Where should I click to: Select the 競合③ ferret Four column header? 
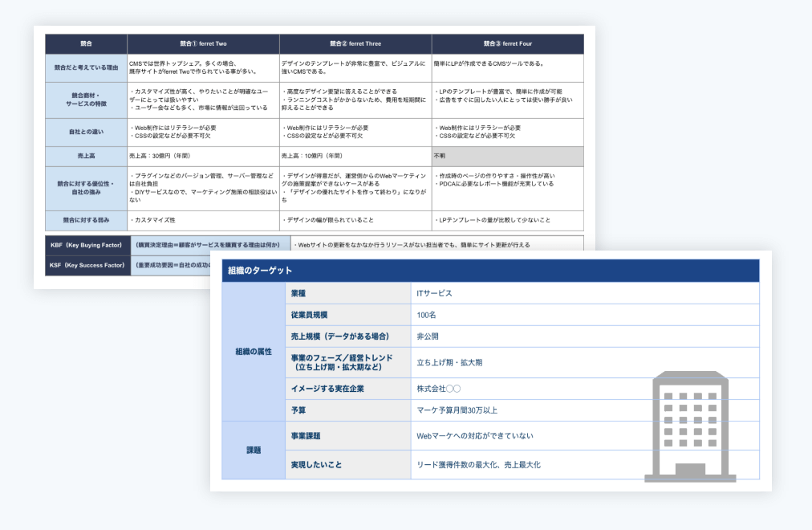point(507,44)
